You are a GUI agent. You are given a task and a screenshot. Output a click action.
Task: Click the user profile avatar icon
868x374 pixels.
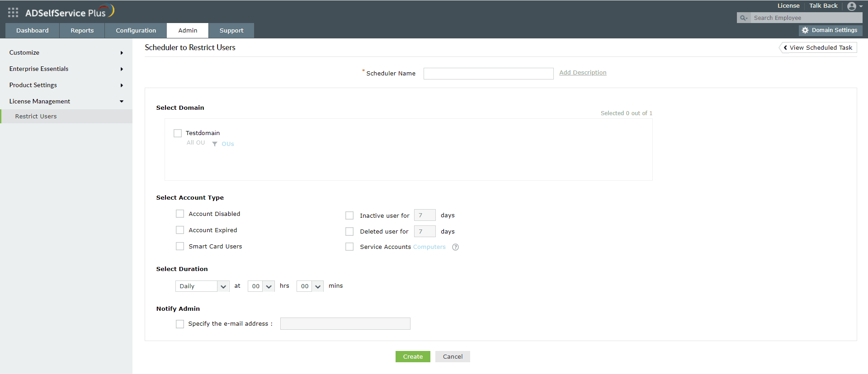point(852,6)
